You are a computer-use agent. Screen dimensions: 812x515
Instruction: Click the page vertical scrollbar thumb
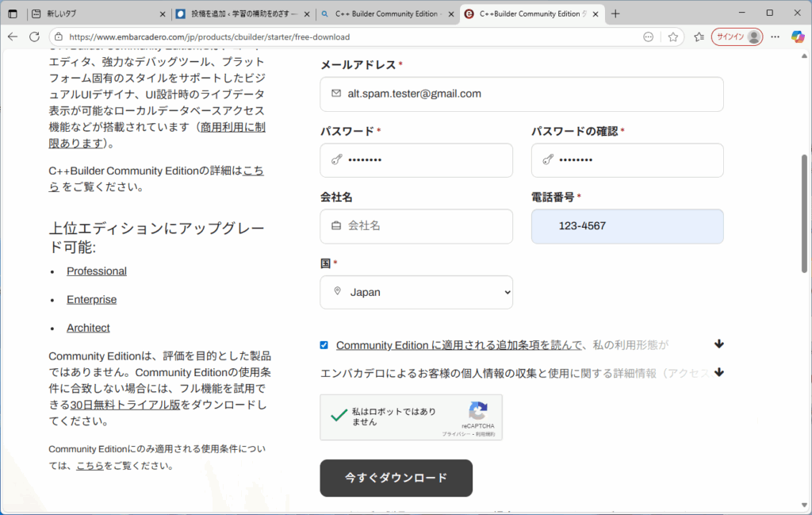point(804,213)
